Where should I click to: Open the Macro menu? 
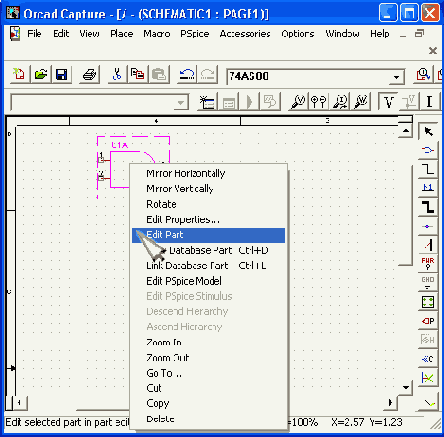tap(157, 34)
